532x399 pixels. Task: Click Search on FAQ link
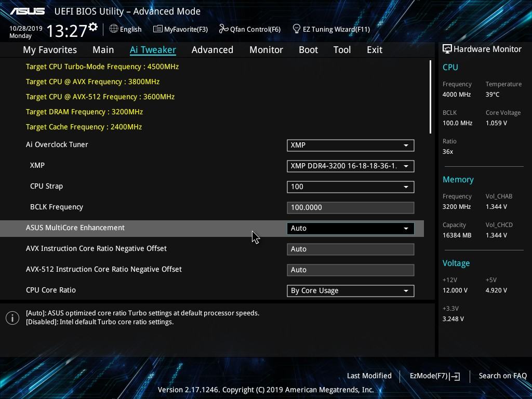[x=502, y=376]
